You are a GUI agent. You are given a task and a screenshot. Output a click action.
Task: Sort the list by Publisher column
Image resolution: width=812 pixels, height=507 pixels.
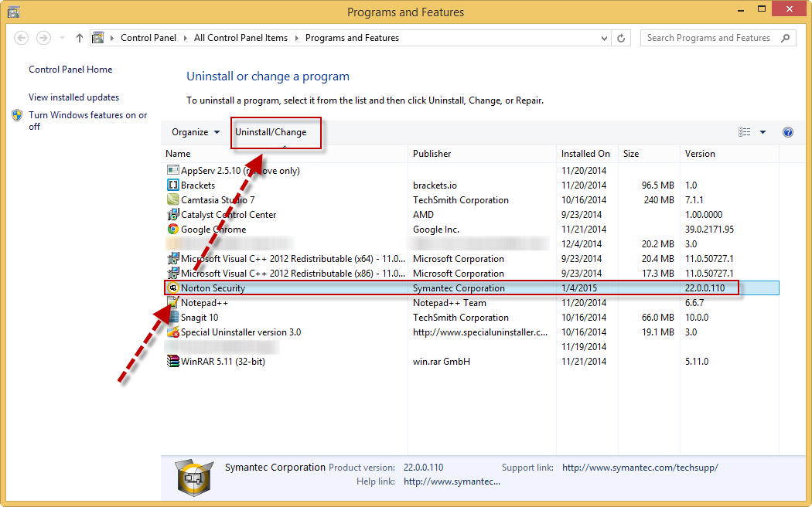(432, 154)
